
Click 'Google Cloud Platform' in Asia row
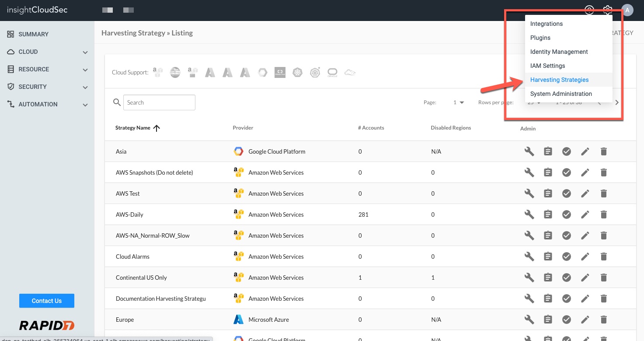coord(277,151)
